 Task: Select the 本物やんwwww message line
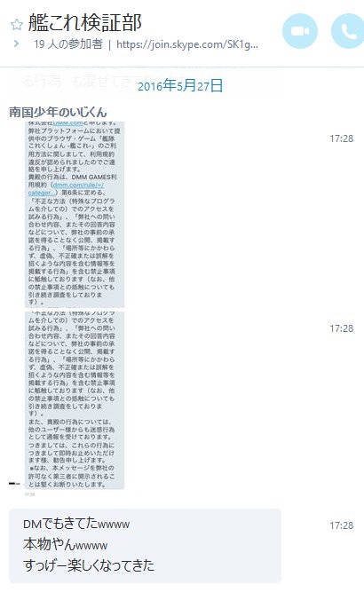tap(66, 544)
